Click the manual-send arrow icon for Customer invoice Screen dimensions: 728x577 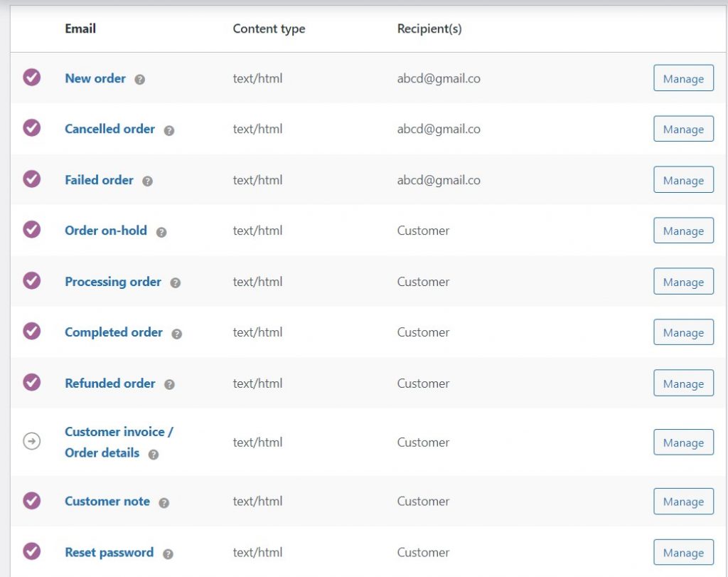tap(31, 441)
